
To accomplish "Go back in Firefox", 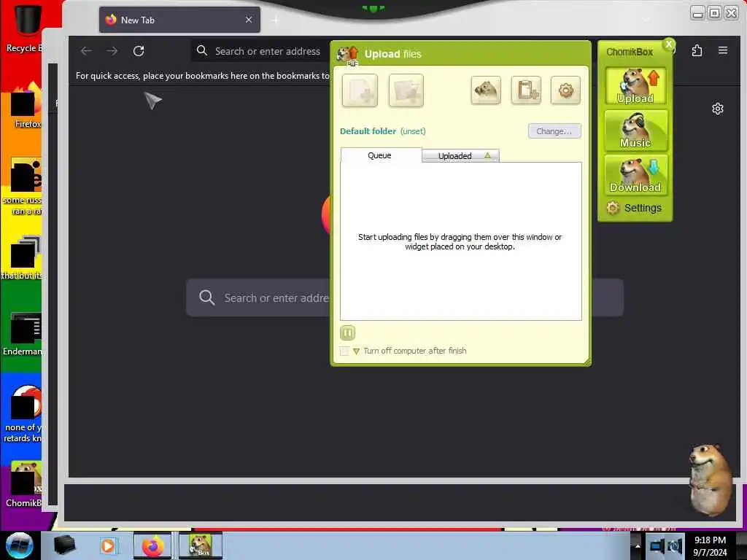I will (86, 51).
